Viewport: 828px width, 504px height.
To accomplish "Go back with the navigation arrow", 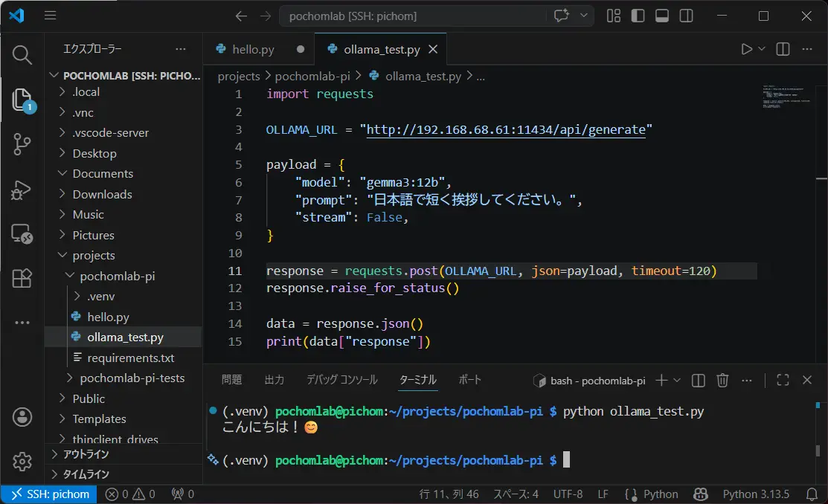I will 241,16.
